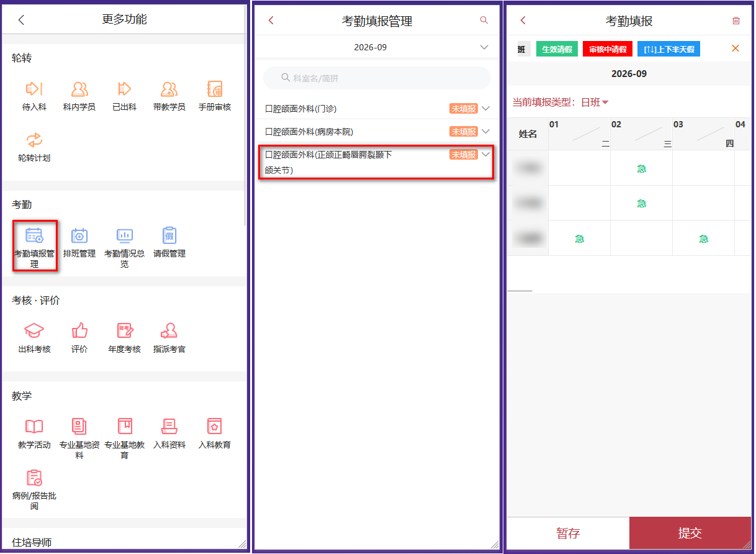756x554 pixels.
Task: Open the 考勤填报管理 icon
Action: click(x=34, y=235)
